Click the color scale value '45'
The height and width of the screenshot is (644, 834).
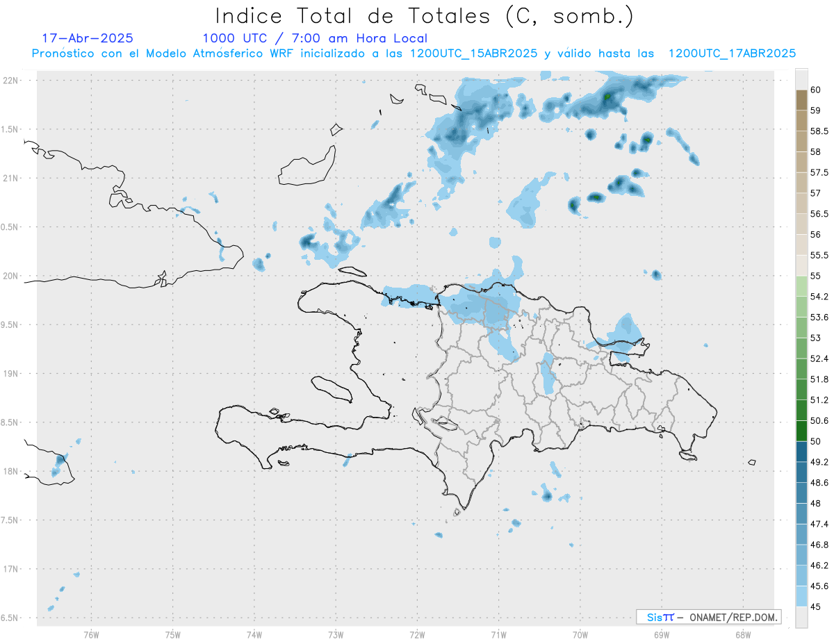coord(815,606)
